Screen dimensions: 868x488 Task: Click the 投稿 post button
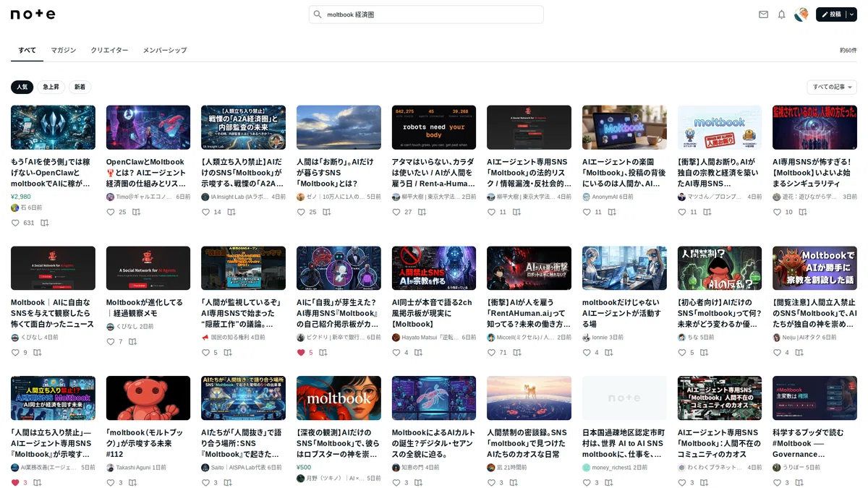(x=831, y=14)
